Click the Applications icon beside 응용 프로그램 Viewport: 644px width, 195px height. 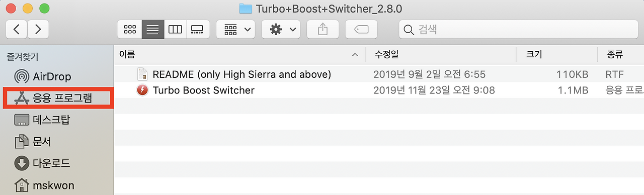[x=22, y=98]
